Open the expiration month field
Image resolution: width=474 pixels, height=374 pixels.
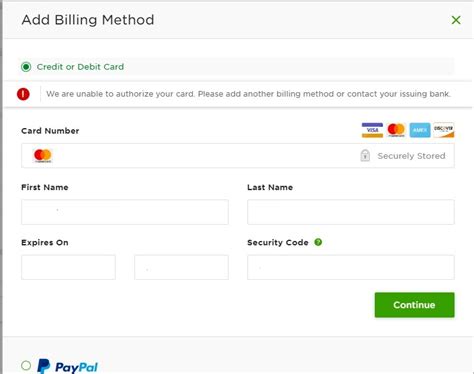68,267
